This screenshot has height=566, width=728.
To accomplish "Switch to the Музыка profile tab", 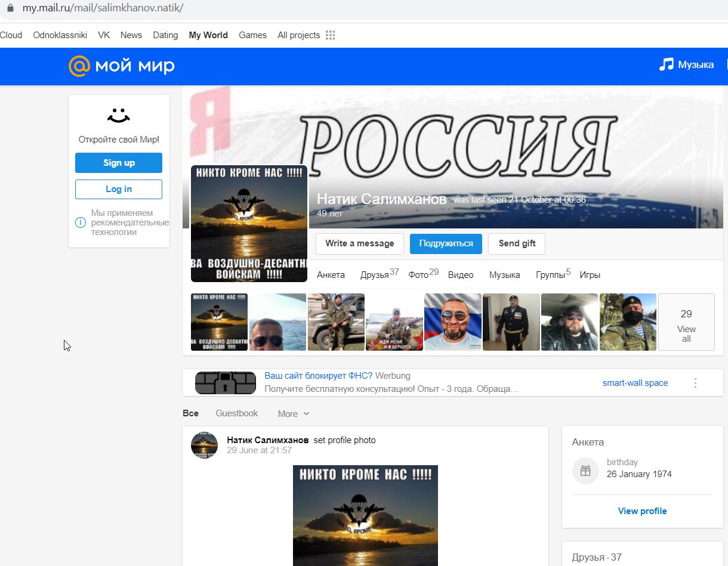I will point(505,275).
